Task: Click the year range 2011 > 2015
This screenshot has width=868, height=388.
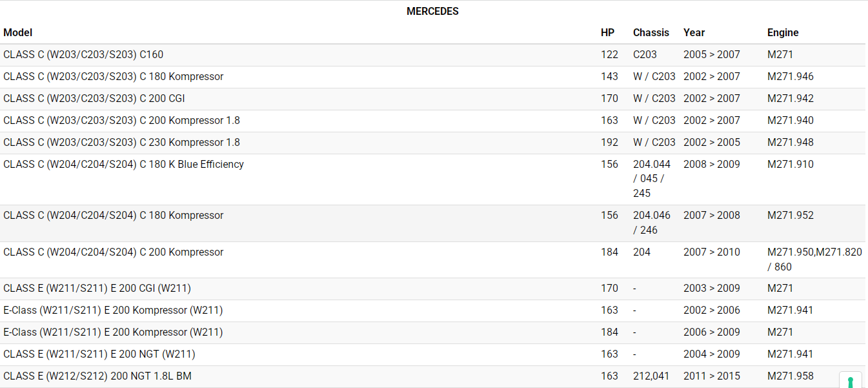Action: click(x=711, y=376)
